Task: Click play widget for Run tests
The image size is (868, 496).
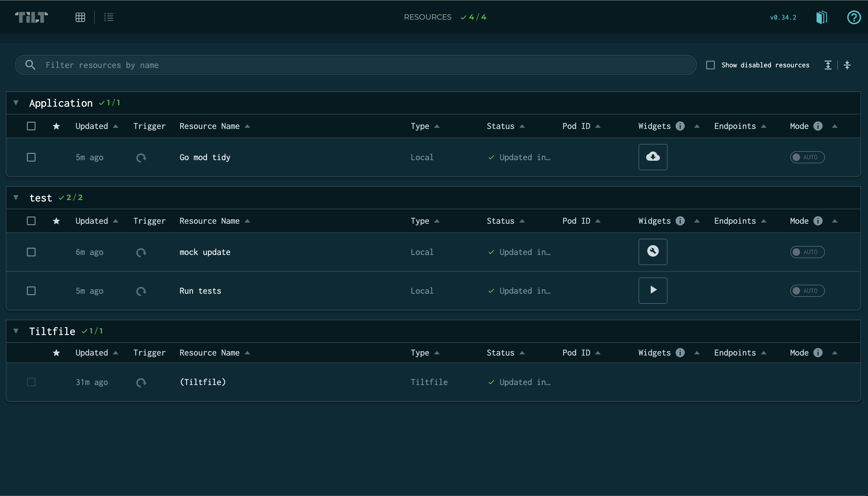Action: pos(653,290)
